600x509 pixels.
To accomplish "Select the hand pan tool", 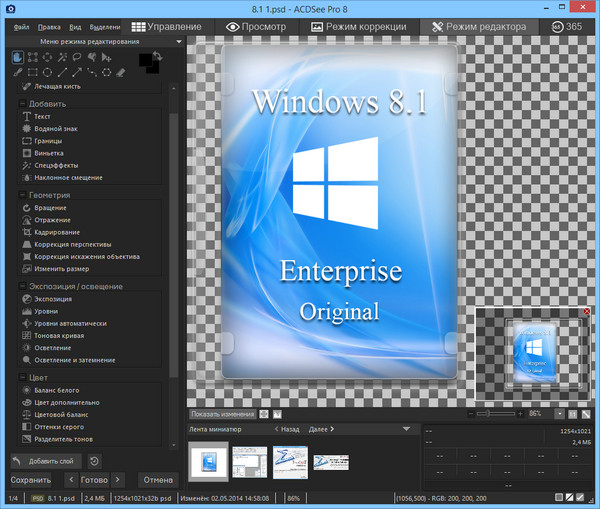I will point(18,58).
